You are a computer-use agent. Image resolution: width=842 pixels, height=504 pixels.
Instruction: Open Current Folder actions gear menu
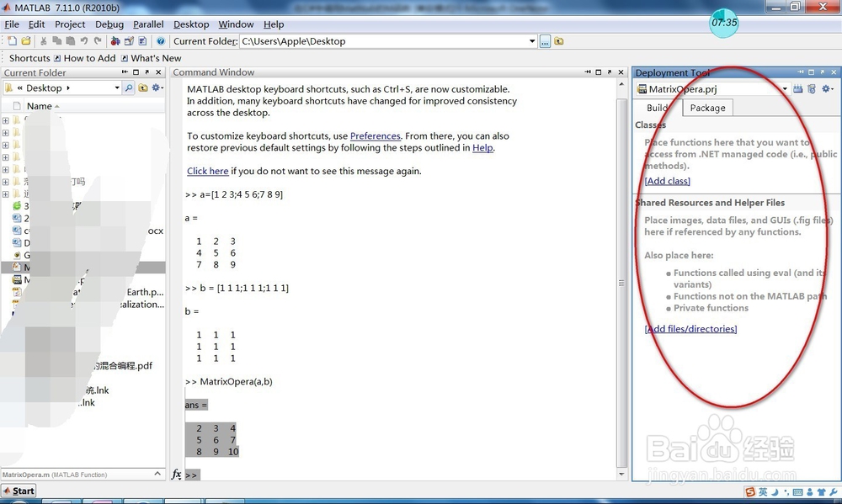(157, 88)
